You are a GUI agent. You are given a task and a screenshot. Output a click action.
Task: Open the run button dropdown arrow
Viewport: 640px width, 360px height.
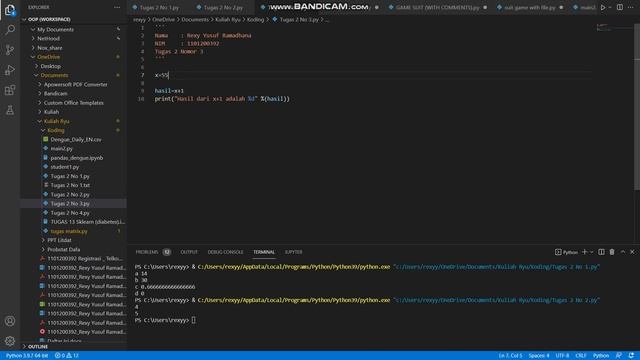[610, 7]
